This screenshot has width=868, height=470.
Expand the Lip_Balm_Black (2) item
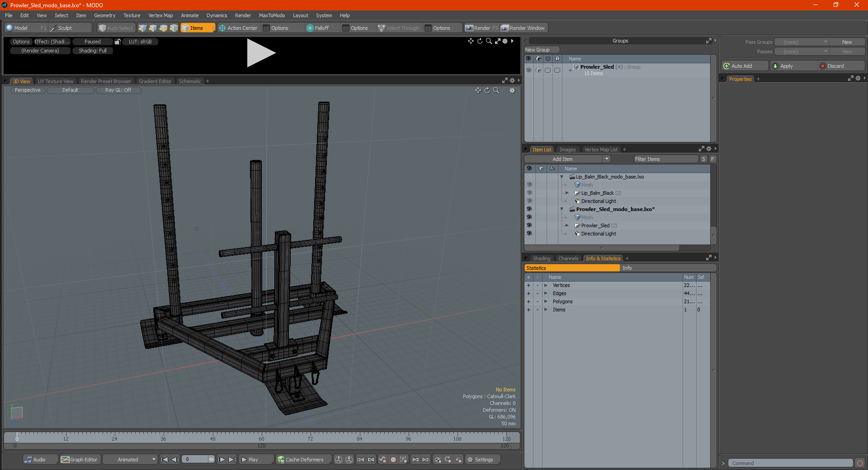(x=567, y=193)
